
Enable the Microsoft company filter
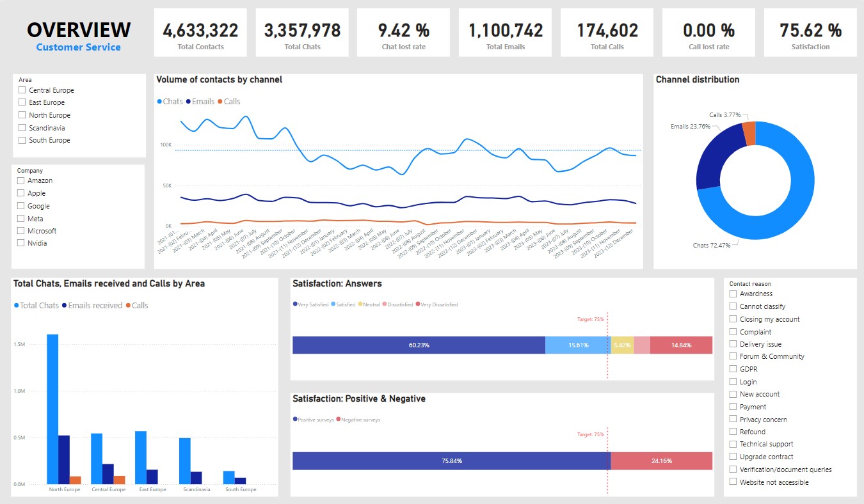[21, 231]
